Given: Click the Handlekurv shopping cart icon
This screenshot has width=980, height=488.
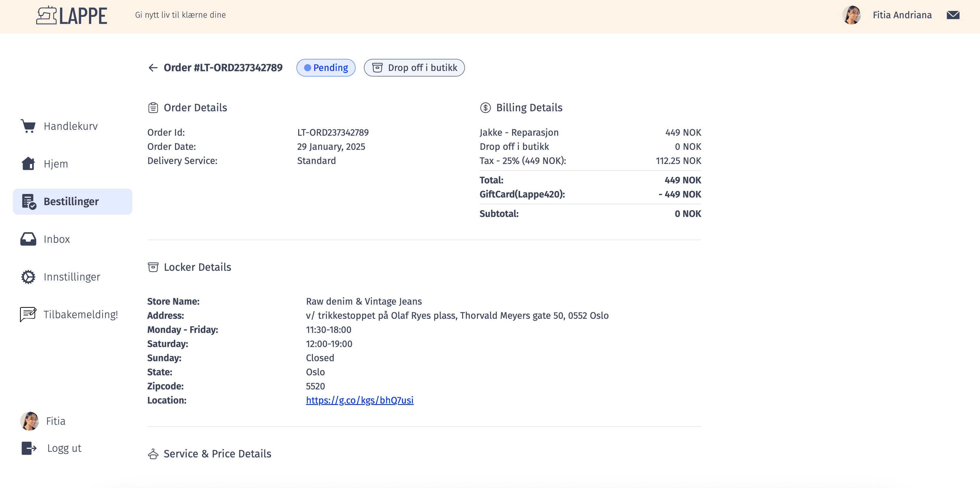Looking at the screenshot, I should click(x=28, y=126).
